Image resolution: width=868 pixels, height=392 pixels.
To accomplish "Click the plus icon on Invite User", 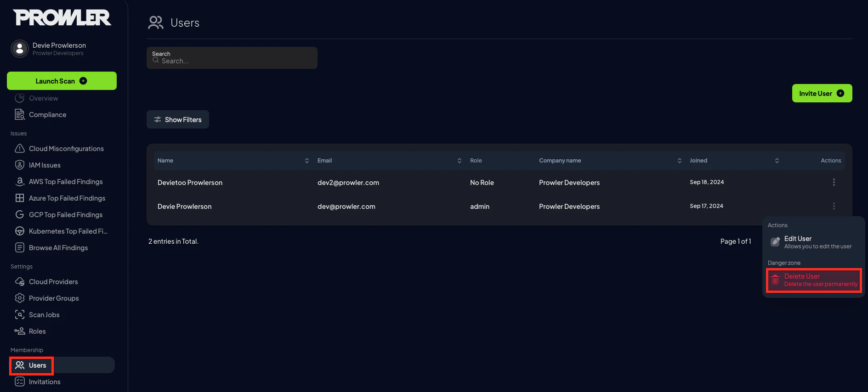I will tap(840, 93).
